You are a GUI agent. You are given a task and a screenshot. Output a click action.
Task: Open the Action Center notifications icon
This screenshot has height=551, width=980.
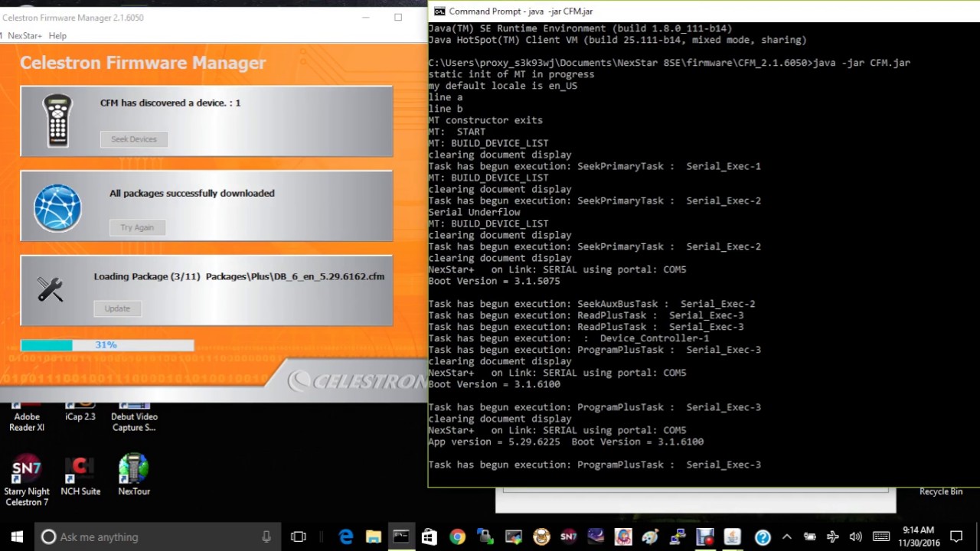click(x=956, y=536)
